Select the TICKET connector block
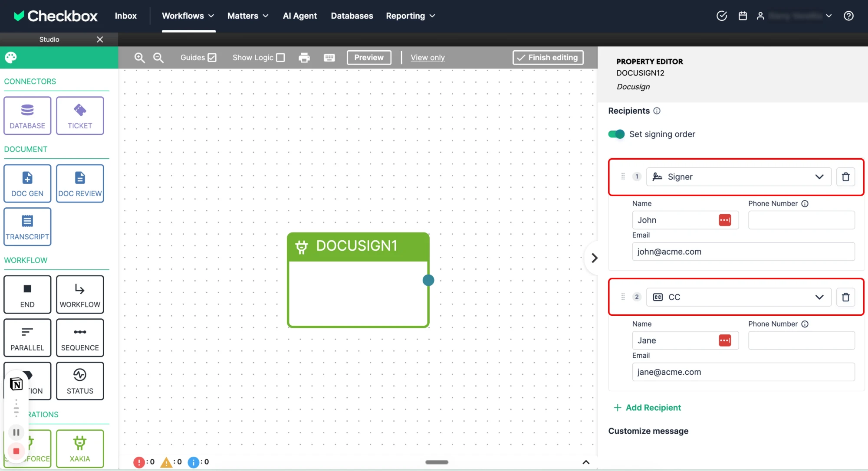The width and height of the screenshot is (868, 471). point(80,115)
